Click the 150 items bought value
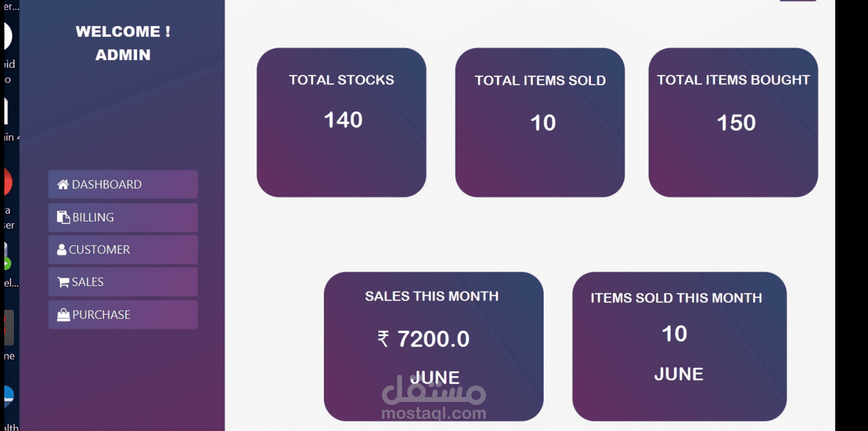Viewport: 868px width, 431px height. point(736,123)
